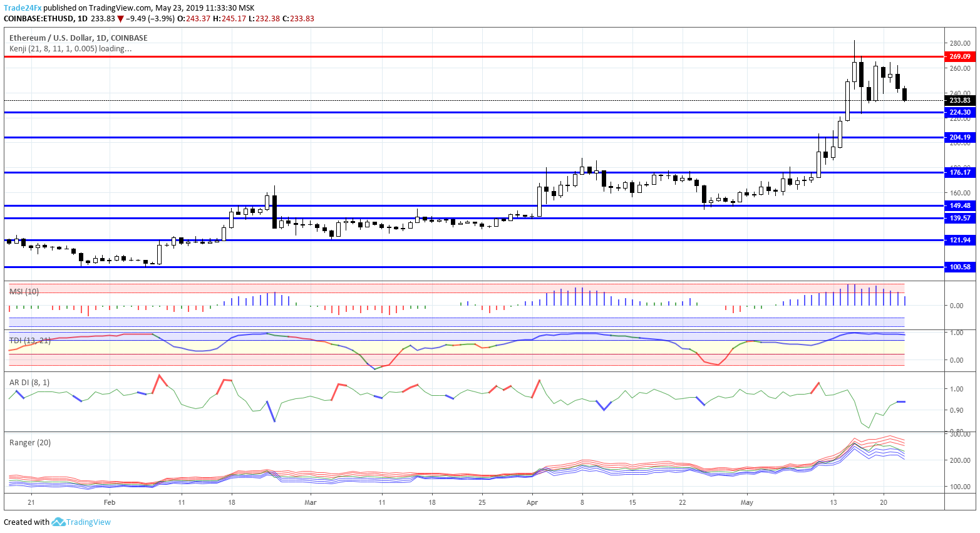Click the MSI (10) indicator label
The width and height of the screenshot is (980, 533).
click(24, 291)
